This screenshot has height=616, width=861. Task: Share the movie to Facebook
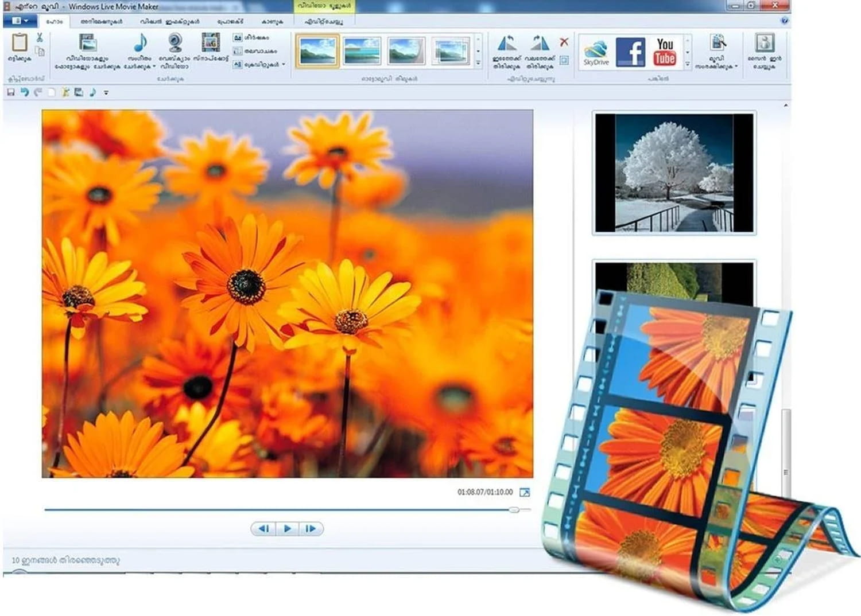631,52
